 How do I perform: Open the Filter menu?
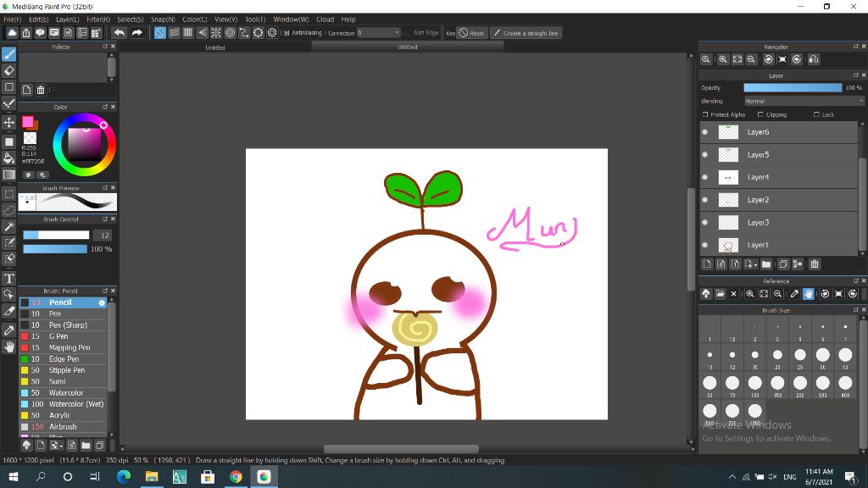[98, 19]
